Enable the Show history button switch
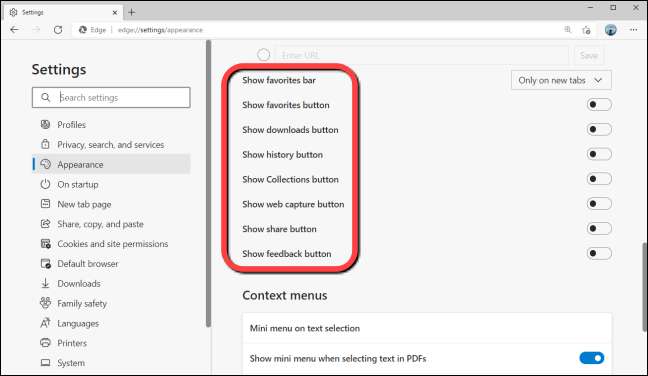Viewport: 648px width, 376px height. pos(598,154)
